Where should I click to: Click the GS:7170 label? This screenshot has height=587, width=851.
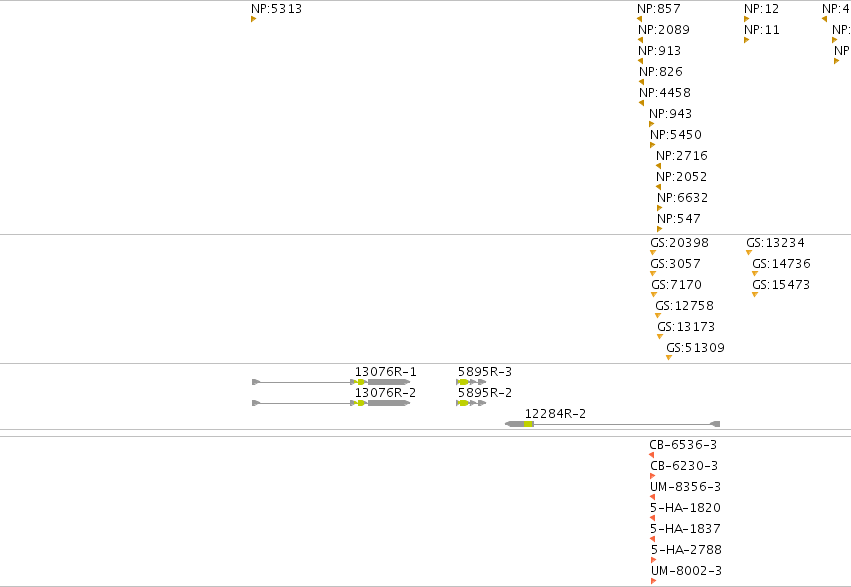(676, 285)
